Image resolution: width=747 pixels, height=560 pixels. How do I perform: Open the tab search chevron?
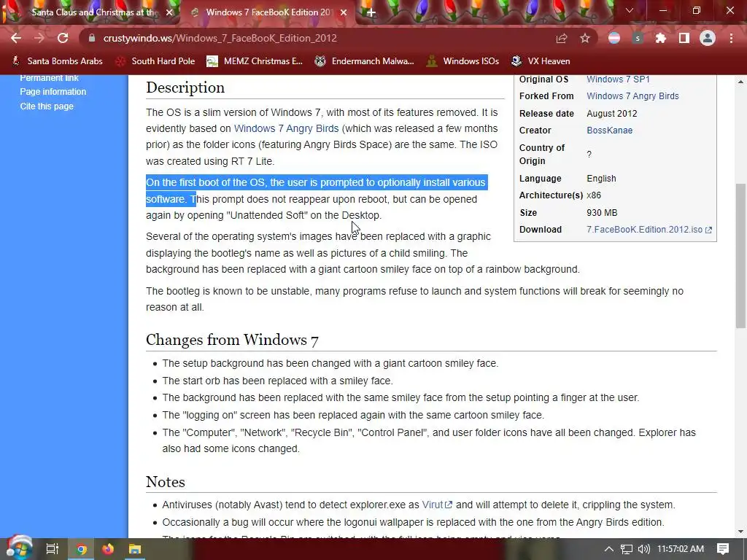(x=630, y=10)
